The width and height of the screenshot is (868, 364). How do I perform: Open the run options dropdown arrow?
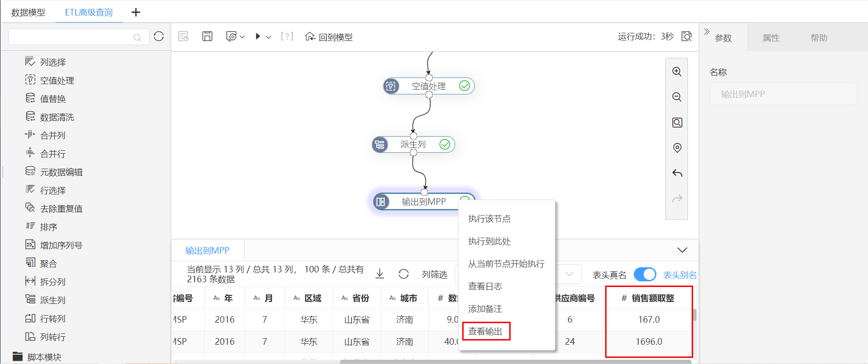(268, 37)
